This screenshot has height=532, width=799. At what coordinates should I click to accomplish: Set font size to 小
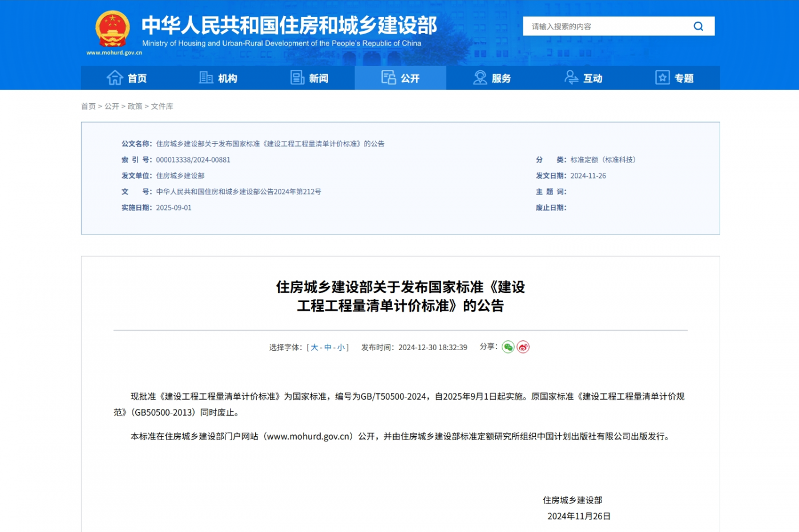coord(341,347)
